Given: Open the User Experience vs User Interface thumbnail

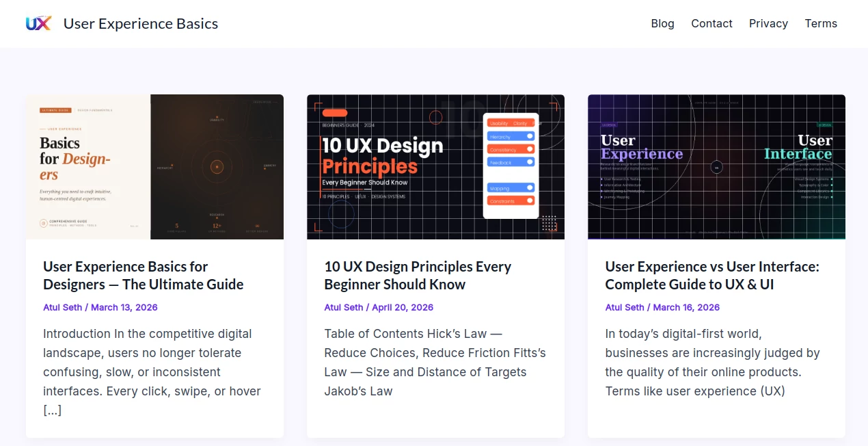Looking at the screenshot, I should pos(716,167).
